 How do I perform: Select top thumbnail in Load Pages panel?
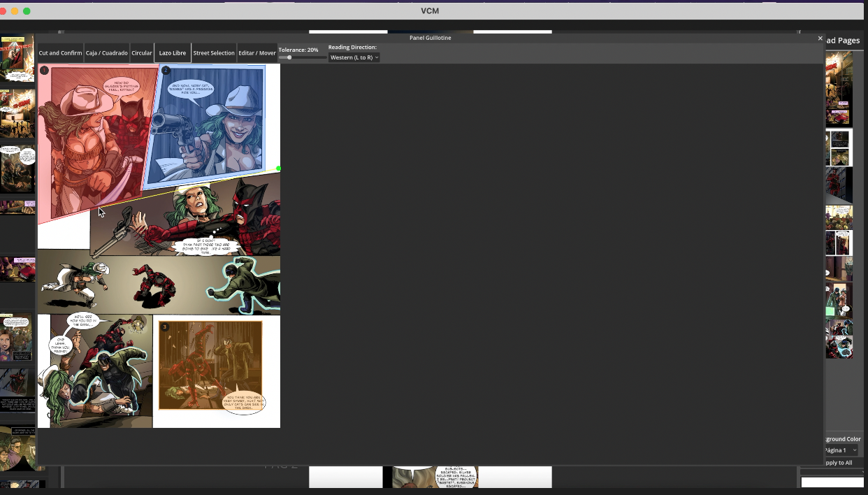(x=839, y=89)
